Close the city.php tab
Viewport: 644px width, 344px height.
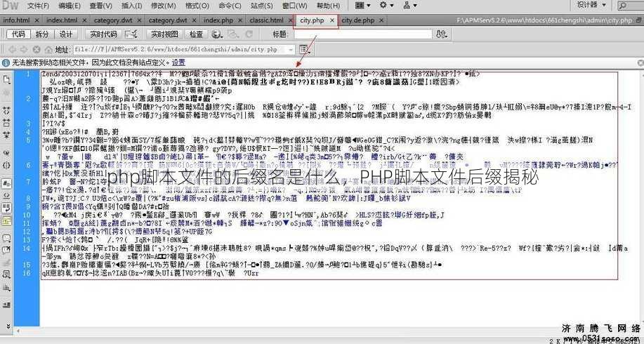point(332,20)
